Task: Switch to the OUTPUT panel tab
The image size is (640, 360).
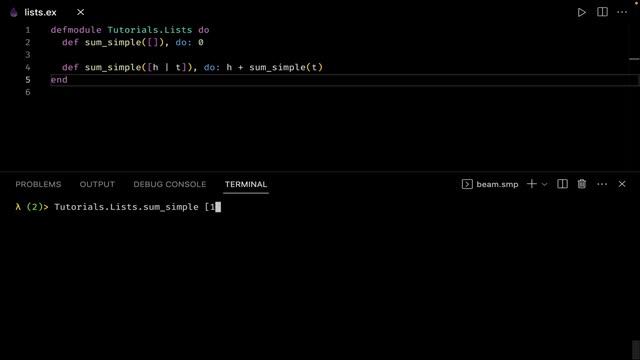Action: click(97, 184)
